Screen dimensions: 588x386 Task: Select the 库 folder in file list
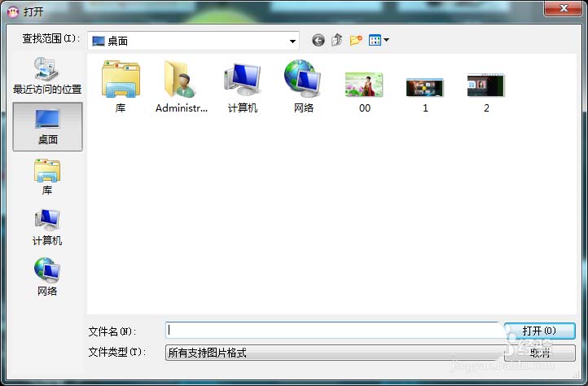121,86
